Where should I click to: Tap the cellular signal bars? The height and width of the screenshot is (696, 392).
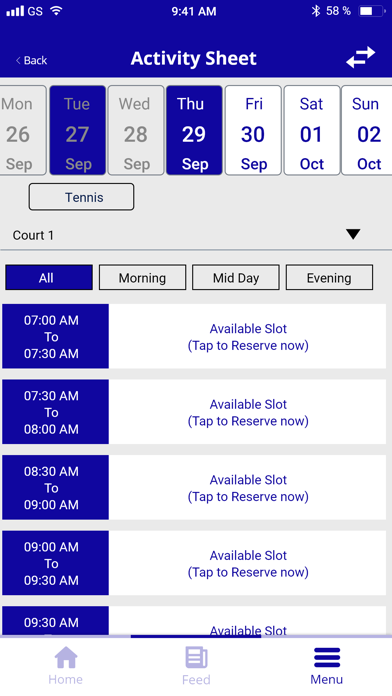coord(15,11)
